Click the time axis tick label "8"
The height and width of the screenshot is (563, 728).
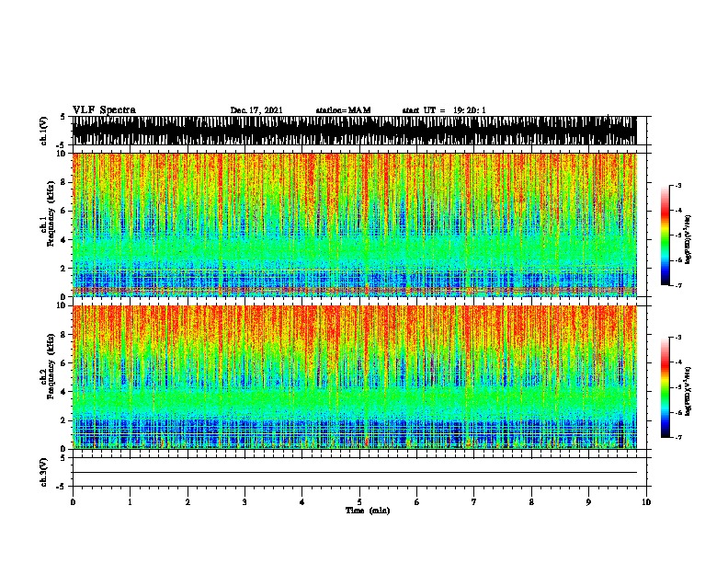pos(531,502)
